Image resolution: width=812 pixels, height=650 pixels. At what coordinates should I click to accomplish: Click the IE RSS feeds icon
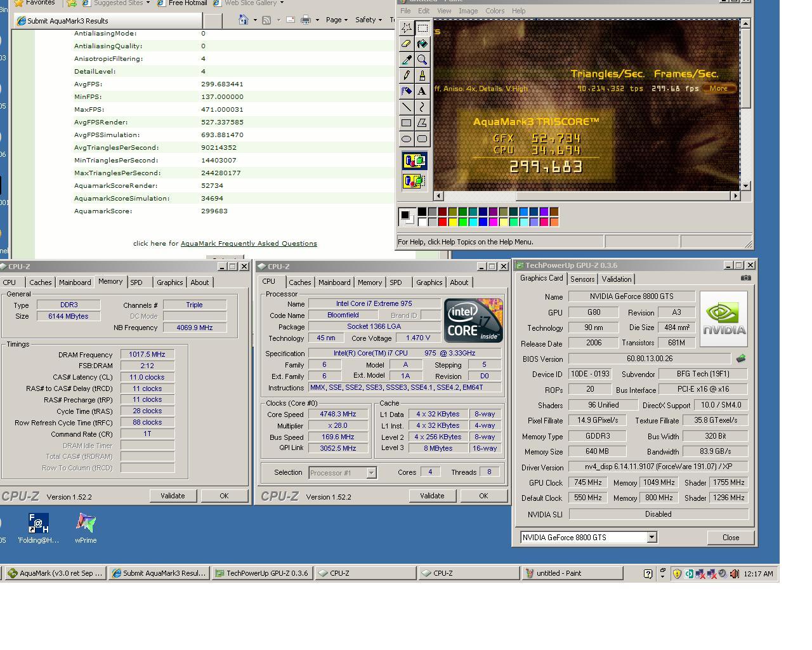pos(266,20)
